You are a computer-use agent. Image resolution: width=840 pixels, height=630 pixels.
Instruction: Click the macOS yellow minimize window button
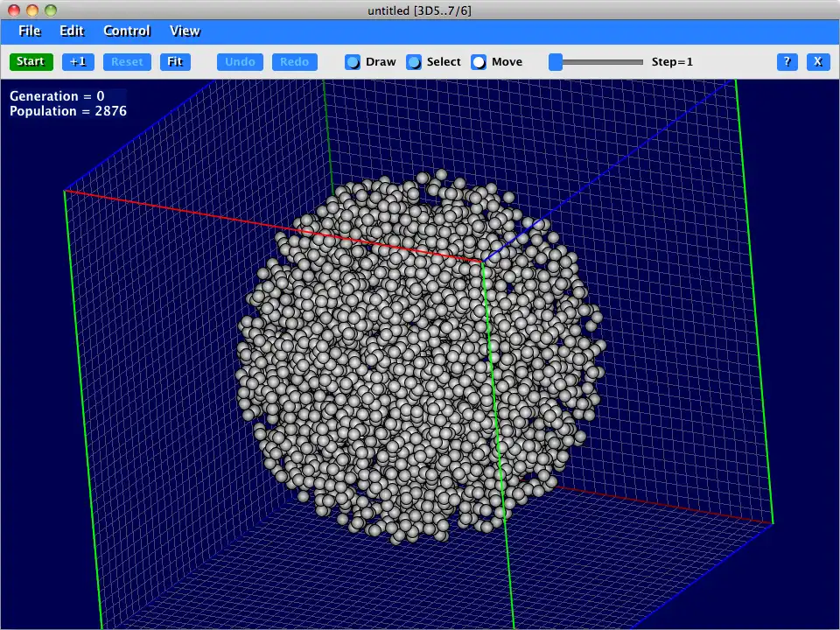click(x=32, y=10)
